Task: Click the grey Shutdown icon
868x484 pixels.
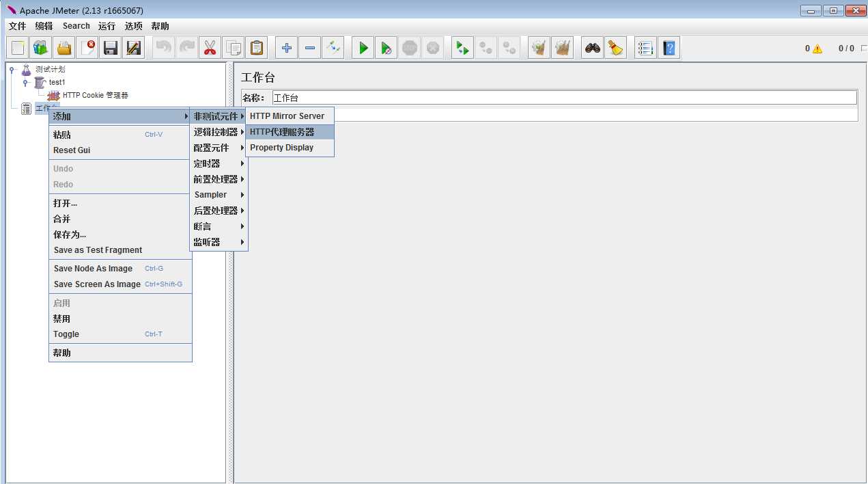Action: 433,48
